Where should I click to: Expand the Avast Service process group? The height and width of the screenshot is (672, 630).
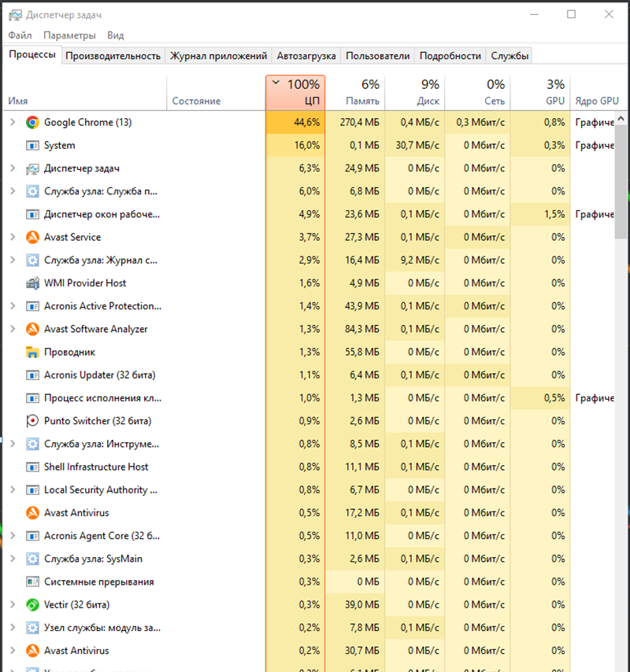pos(12,238)
